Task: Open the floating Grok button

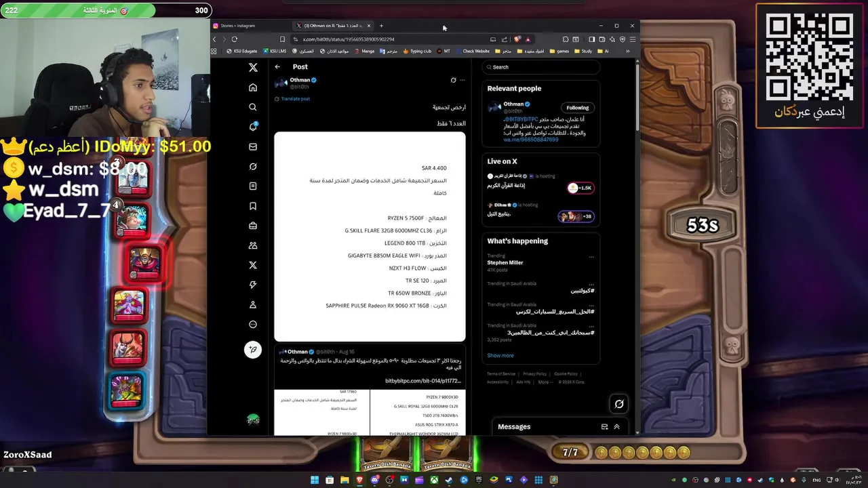Action: pyautogui.click(x=619, y=404)
